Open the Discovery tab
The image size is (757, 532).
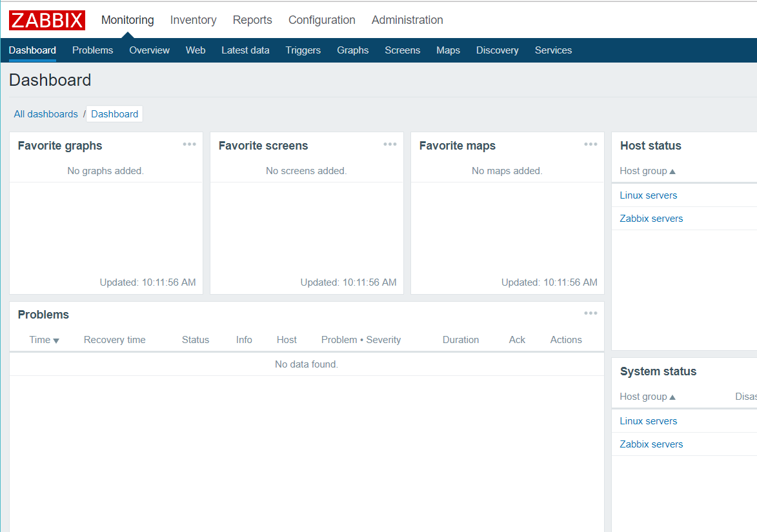click(x=498, y=50)
